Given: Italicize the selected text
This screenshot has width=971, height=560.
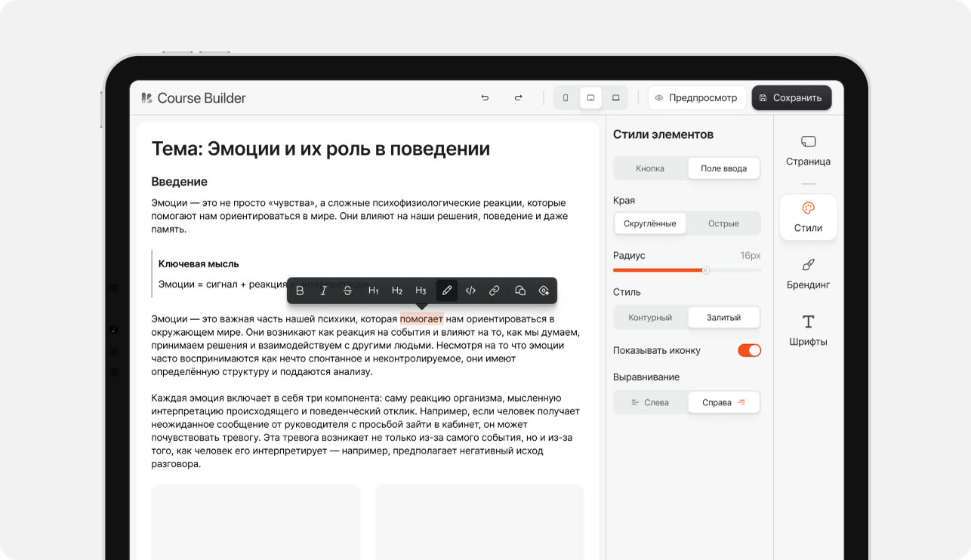Looking at the screenshot, I should point(324,291).
